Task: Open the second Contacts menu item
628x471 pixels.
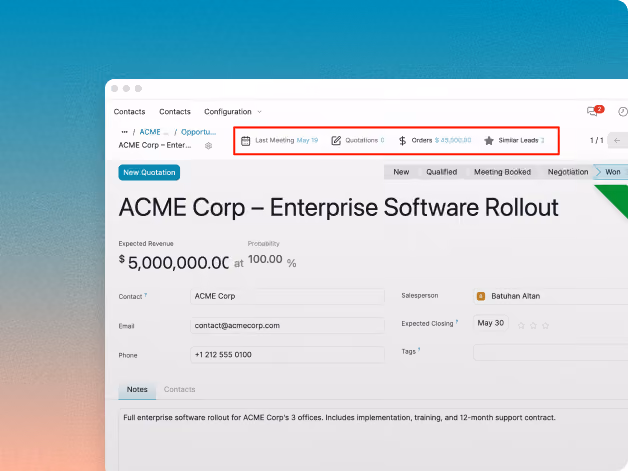Action: tap(175, 112)
